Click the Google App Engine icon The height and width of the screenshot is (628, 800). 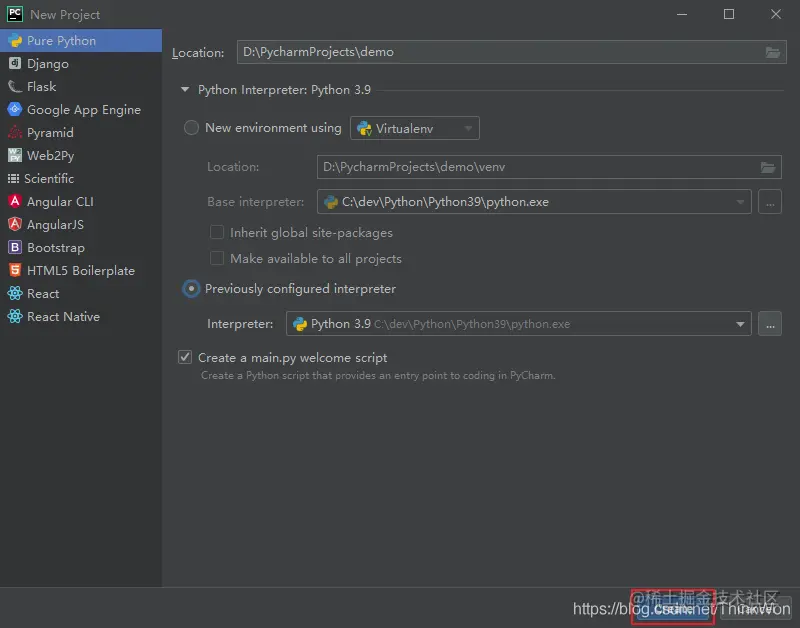click(x=15, y=109)
